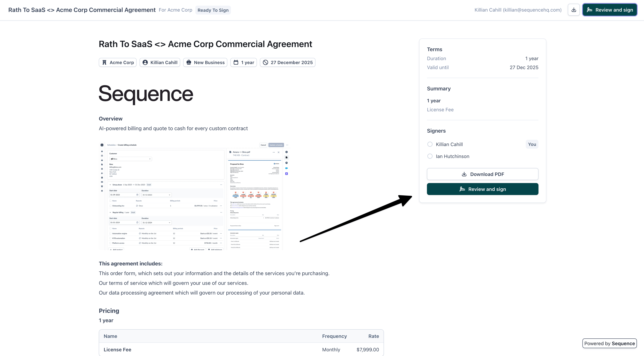Viewport: 644px width, 356px height.
Task: Click the person icon beside Killian Cahill
Action: (x=145, y=62)
